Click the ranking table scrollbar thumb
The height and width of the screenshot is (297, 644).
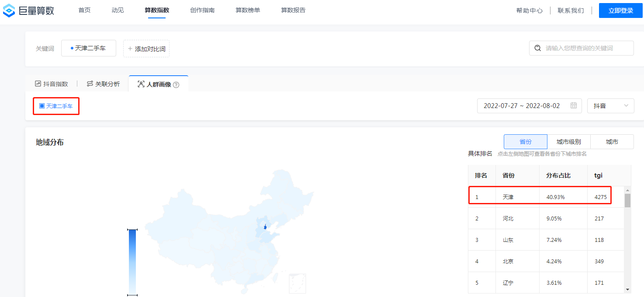tap(627, 201)
